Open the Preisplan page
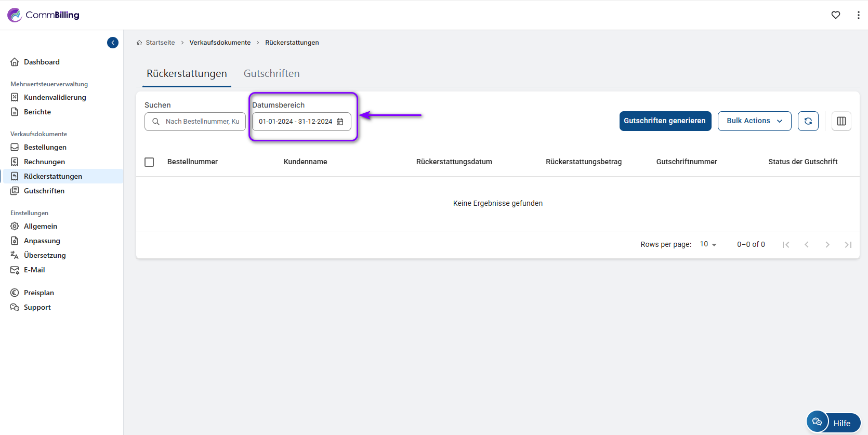 pos(38,293)
